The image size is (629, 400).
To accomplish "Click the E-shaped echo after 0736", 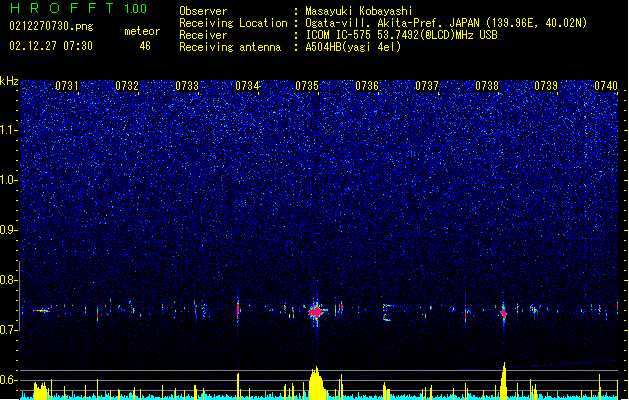I will (387, 313).
